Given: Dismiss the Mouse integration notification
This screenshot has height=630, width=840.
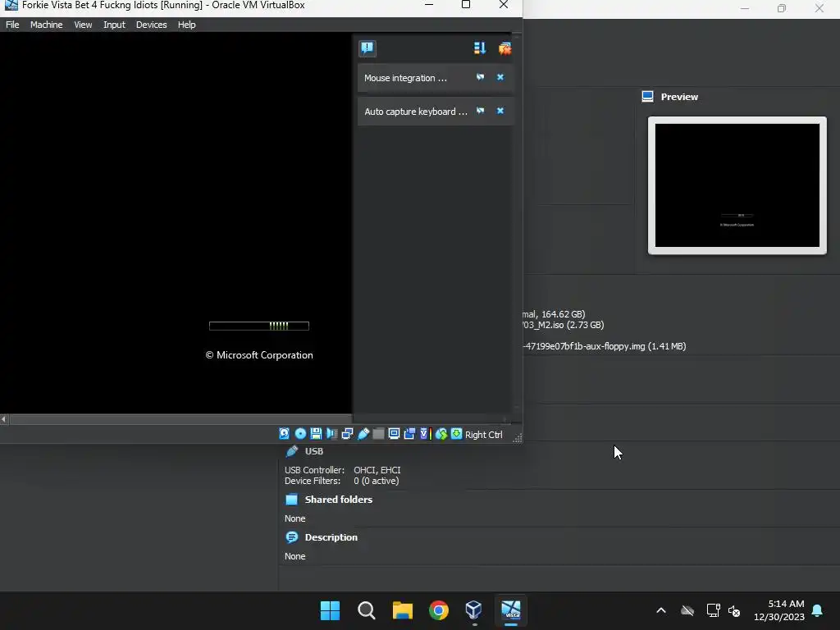Looking at the screenshot, I should (x=500, y=77).
